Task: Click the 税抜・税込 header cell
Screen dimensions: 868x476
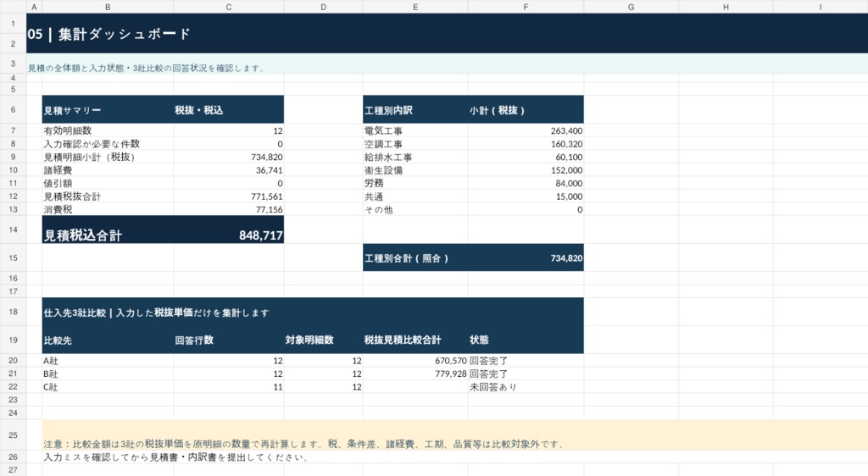Action: [x=229, y=109]
